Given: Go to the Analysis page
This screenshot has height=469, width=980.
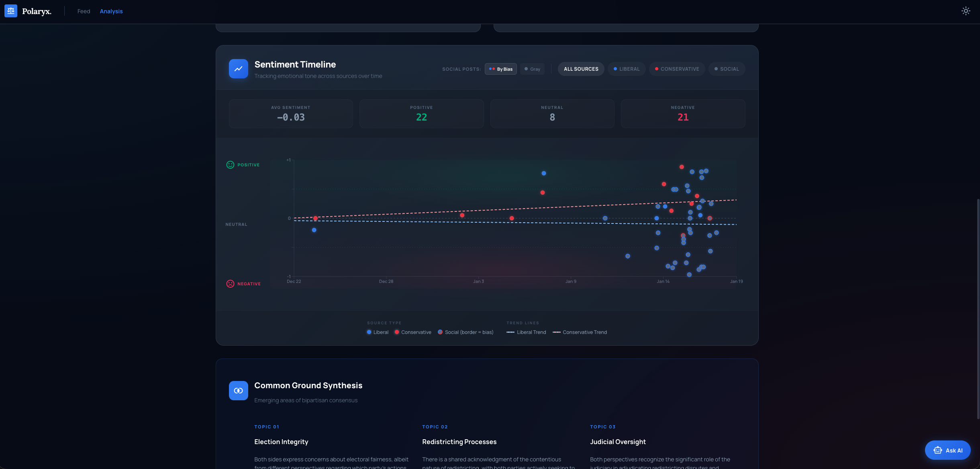Looking at the screenshot, I should [x=111, y=11].
